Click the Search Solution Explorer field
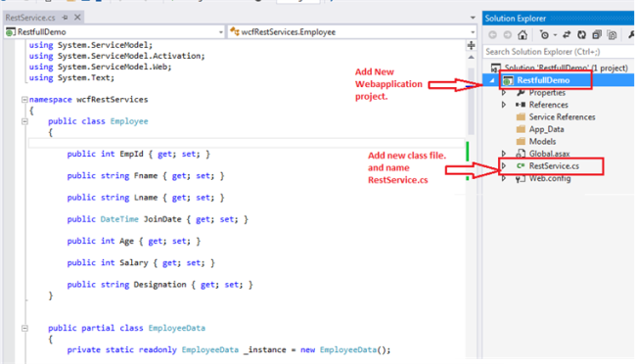The width and height of the screenshot is (636, 364). point(559,52)
